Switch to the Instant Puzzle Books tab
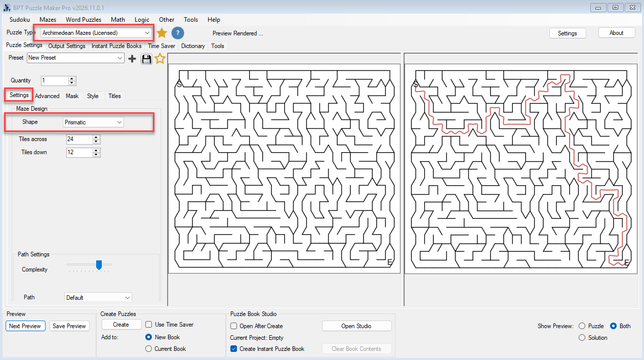The image size is (644, 360). [116, 46]
